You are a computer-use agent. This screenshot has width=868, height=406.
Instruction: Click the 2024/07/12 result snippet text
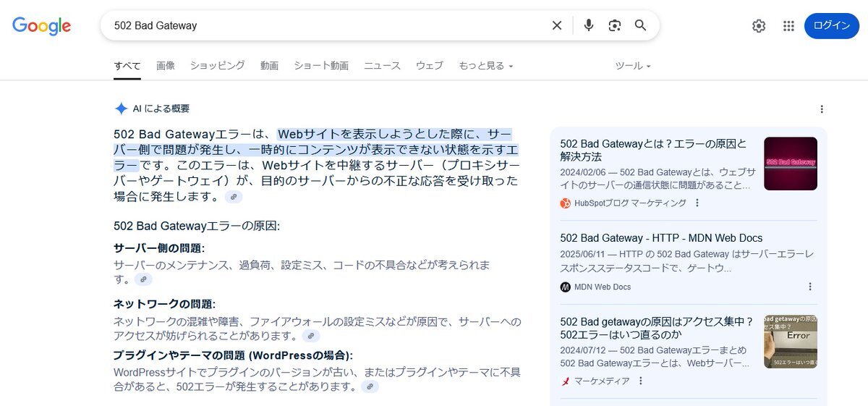click(x=655, y=357)
